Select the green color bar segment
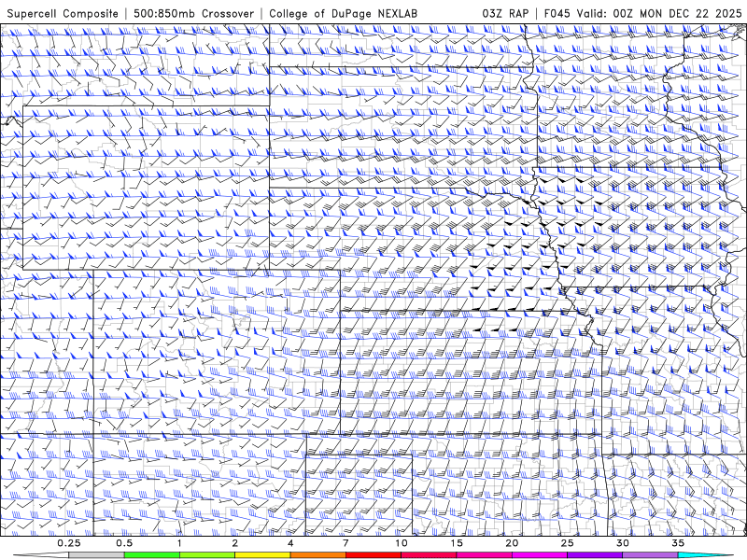The height and width of the screenshot is (560, 747). click(x=152, y=555)
